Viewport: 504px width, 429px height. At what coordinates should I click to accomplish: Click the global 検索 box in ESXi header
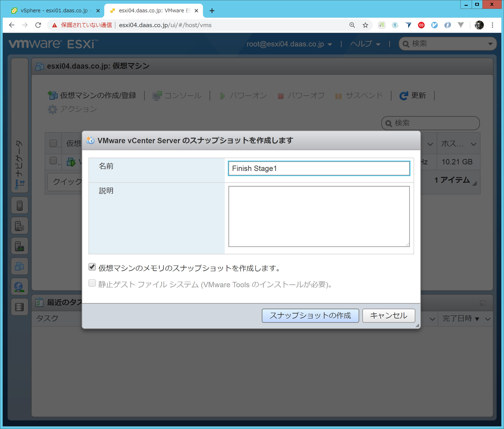pyautogui.click(x=448, y=44)
